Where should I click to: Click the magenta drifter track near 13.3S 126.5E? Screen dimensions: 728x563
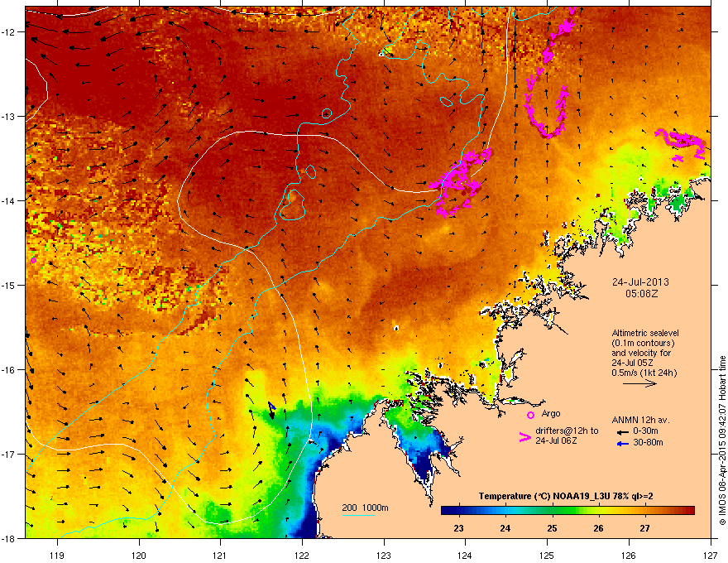681,143
